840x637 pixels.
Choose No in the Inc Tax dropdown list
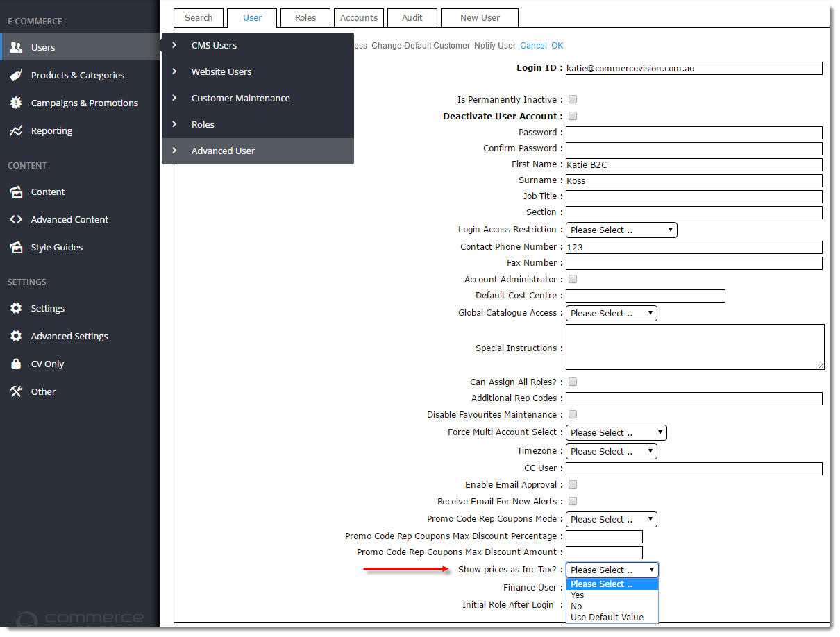(x=612, y=606)
